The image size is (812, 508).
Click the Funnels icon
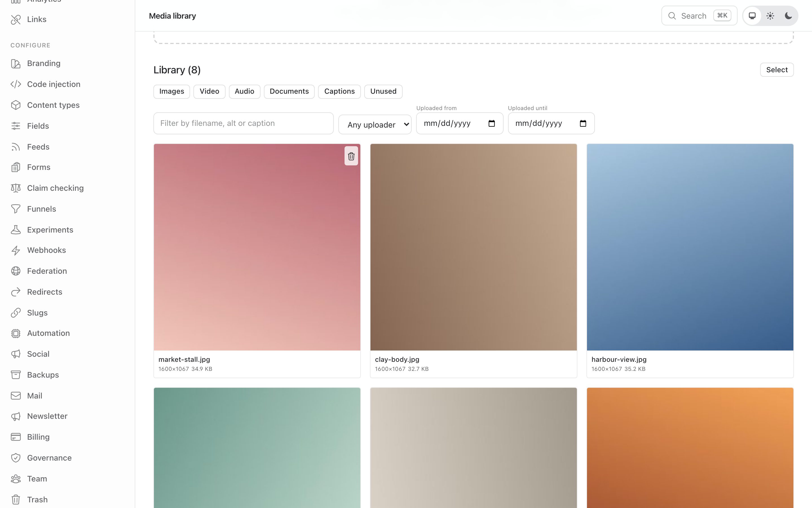tap(16, 209)
